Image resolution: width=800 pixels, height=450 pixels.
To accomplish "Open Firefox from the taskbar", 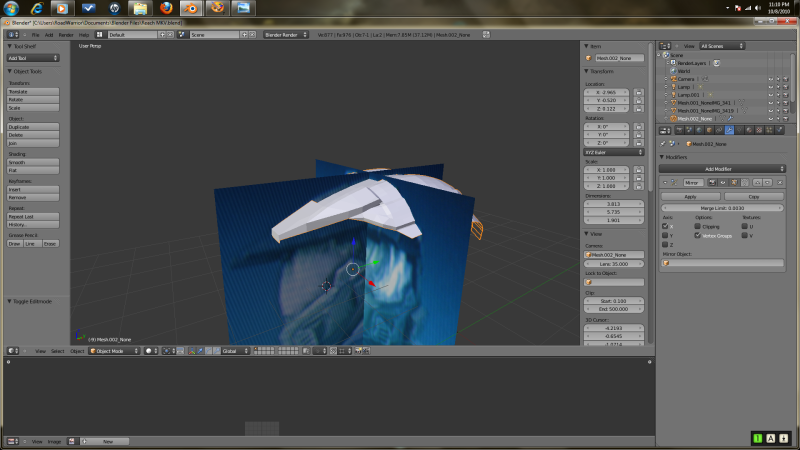I will (x=166, y=8).
